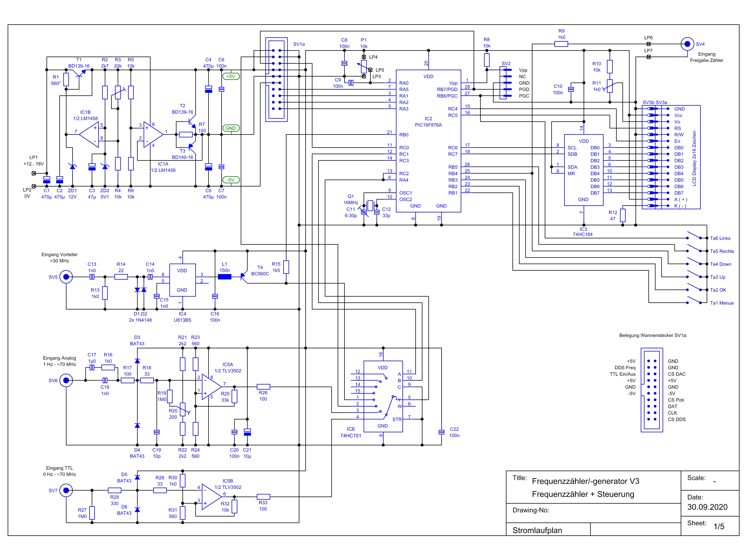Click the 'Drawing-No:' field
The image size is (747, 560).
pyautogui.click(x=531, y=510)
